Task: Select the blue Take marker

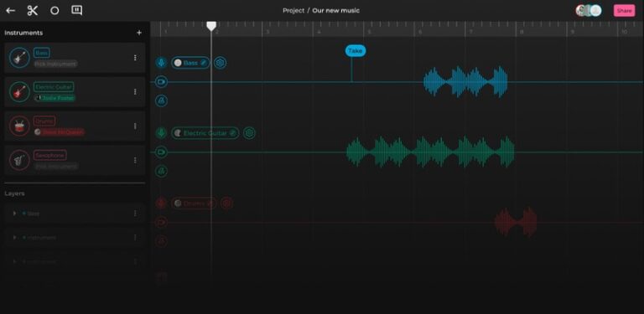Action: point(356,51)
